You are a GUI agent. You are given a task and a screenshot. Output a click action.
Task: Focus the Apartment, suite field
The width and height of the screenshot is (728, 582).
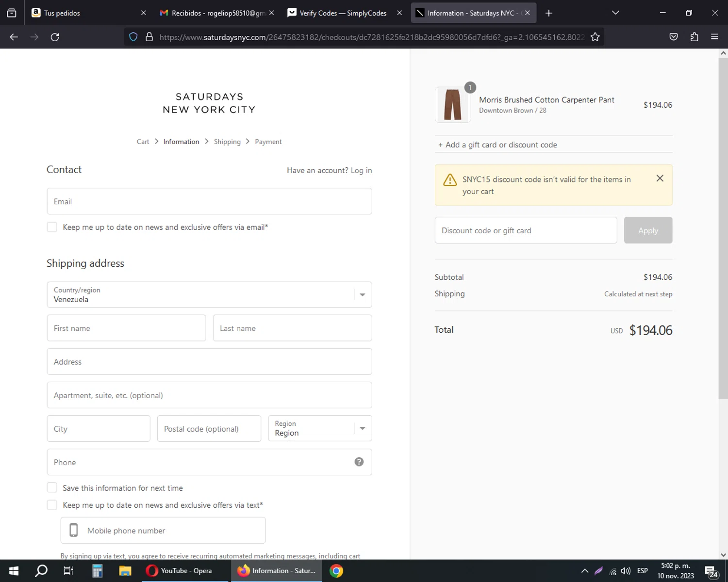click(x=209, y=395)
